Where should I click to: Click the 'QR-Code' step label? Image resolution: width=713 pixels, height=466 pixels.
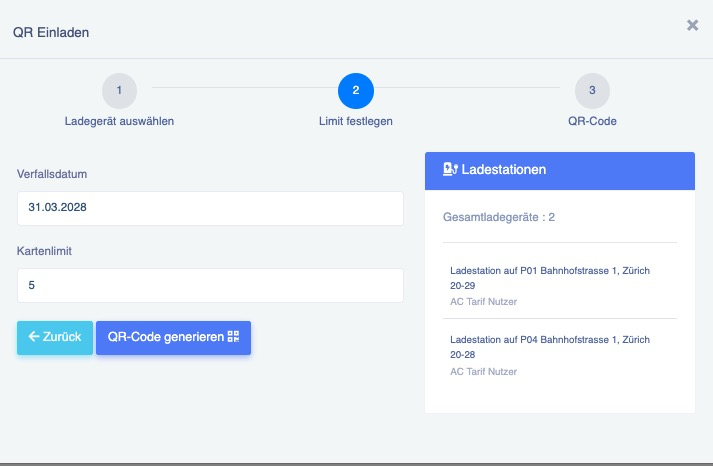(x=592, y=121)
